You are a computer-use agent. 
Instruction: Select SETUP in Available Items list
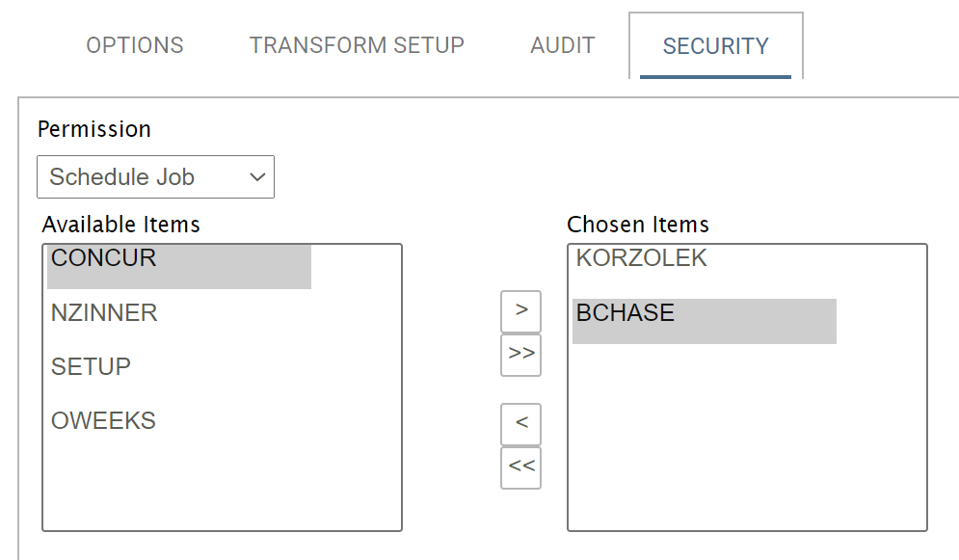click(91, 367)
